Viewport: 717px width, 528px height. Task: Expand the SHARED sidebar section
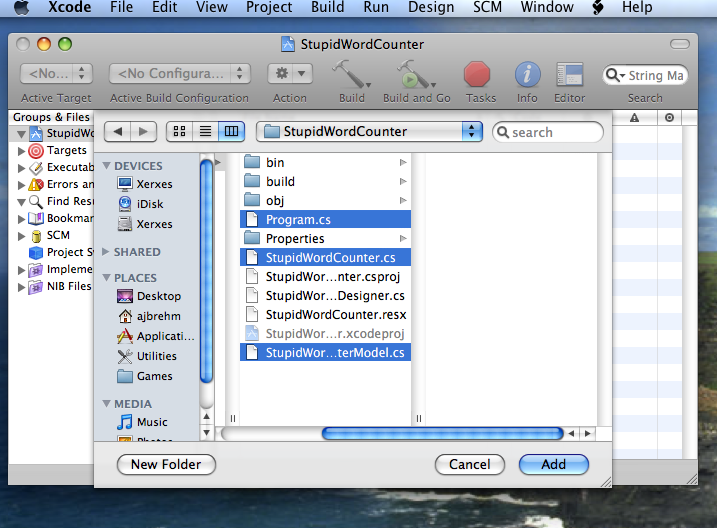tap(106, 251)
